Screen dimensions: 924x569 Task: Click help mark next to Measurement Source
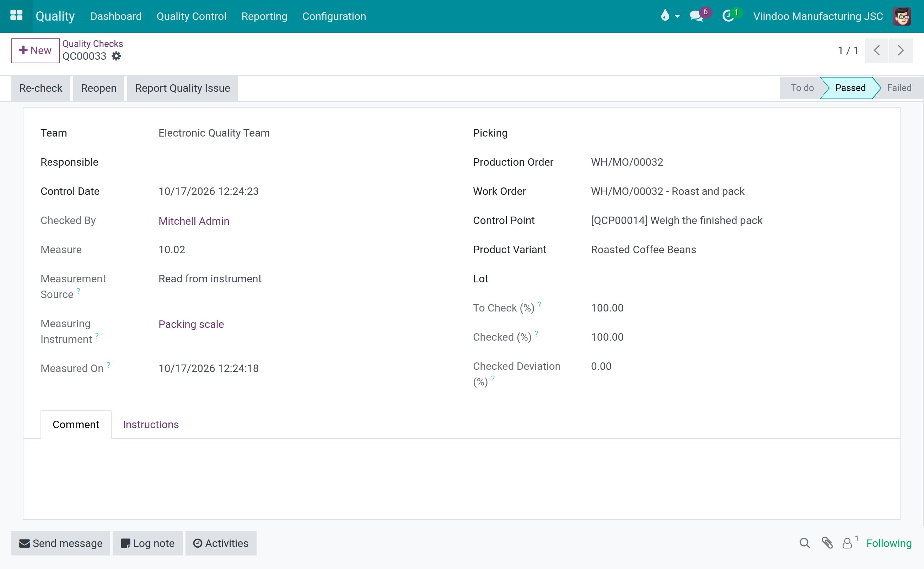(x=78, y=291)
